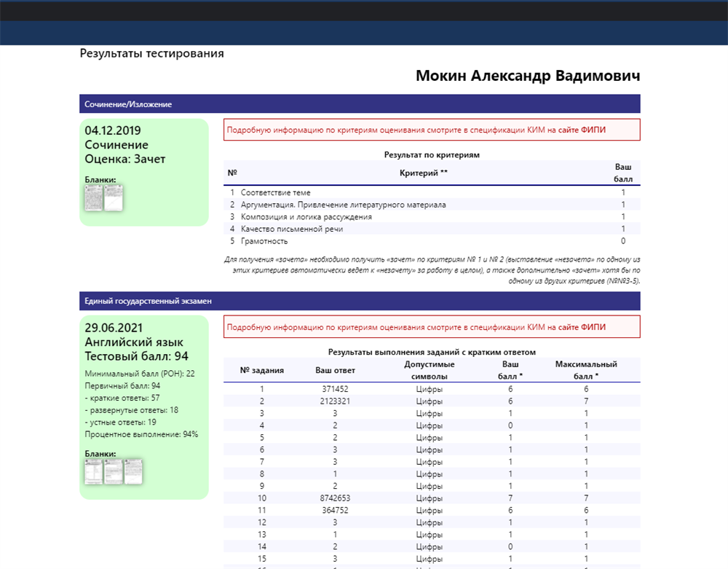728x569 pixels.
Task: Select the Единый государственный экзамен section header
Action: pos(360,301)
